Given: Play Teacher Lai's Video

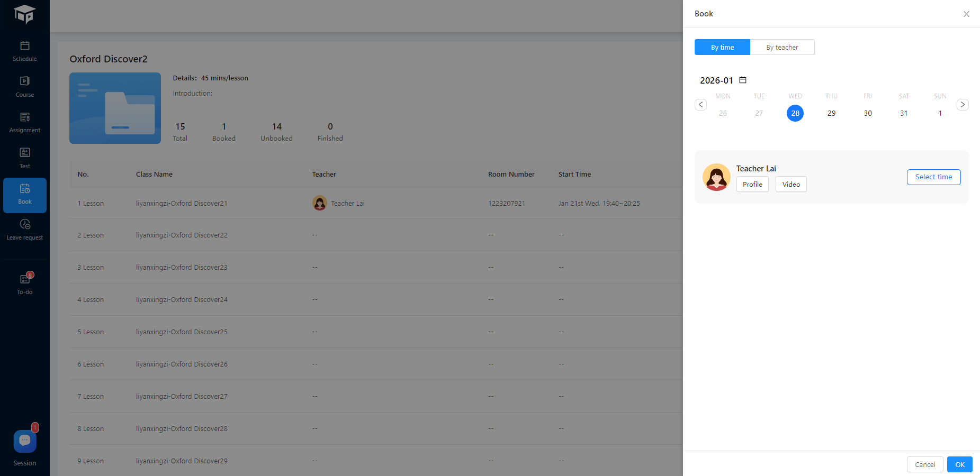Looking at the screenshot, I should (791, 184).
